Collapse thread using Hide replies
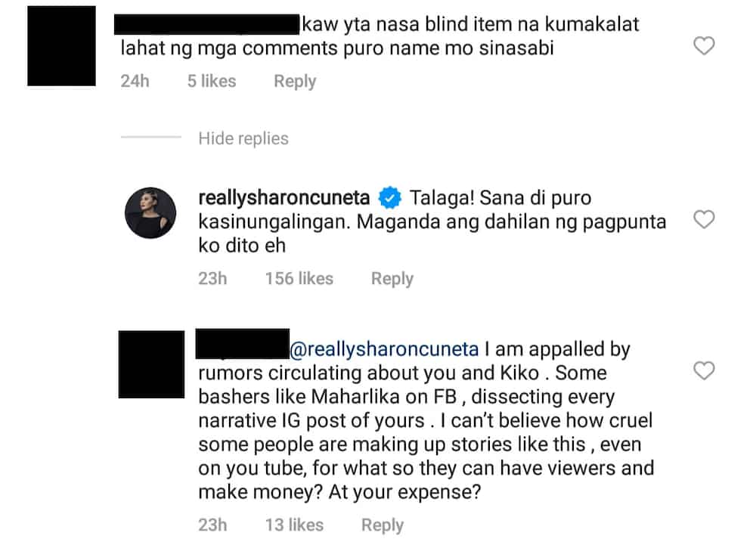Viewport: 756px width, 551px height. [243, 138]
